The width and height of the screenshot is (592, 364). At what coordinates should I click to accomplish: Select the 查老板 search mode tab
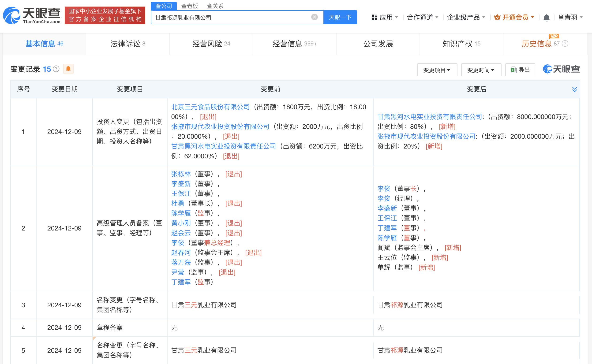(189, 6)
